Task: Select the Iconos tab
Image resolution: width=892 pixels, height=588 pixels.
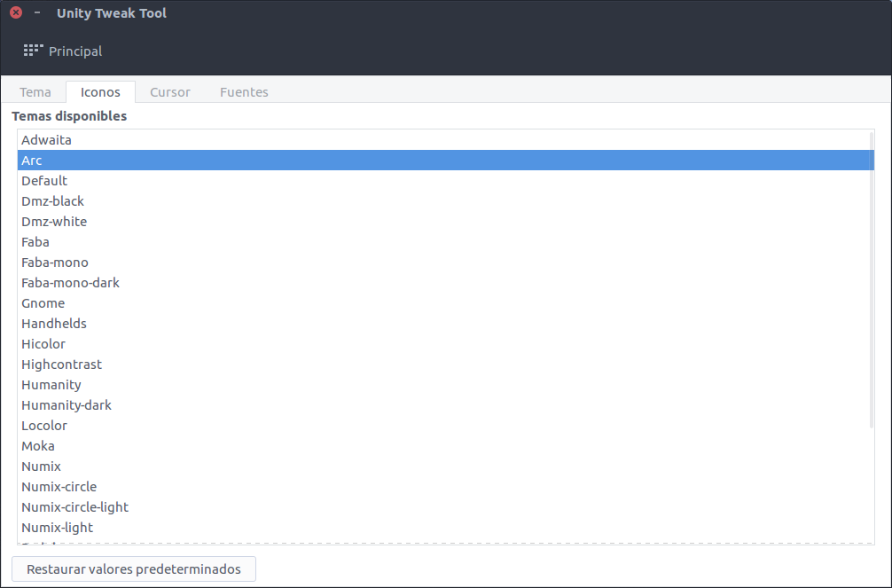Action: (x=100, y=92)
